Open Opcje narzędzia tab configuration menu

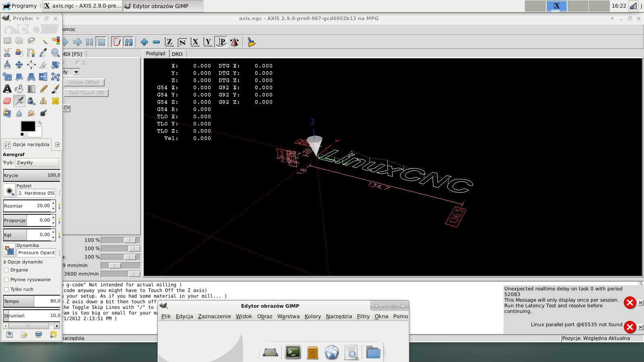pos(57,144)
